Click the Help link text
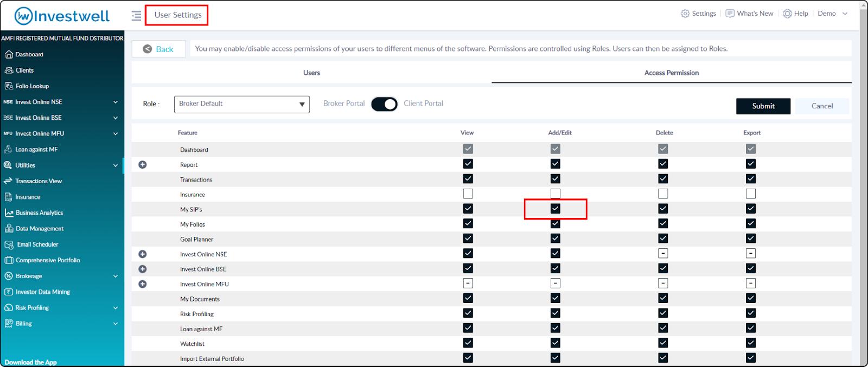Image resolution: width=868 pixels, height=367 pixels. (x=801, y=14)
